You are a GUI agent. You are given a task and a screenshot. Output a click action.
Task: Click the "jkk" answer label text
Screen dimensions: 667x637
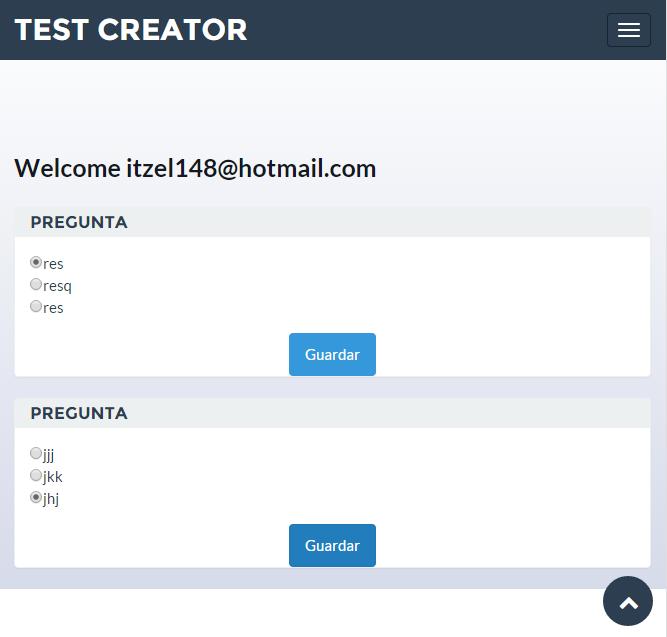point(53,476)
